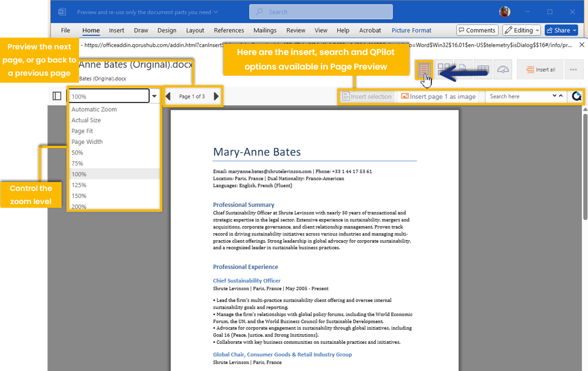
Task: Open the table view icon
Action: (483, 69)
